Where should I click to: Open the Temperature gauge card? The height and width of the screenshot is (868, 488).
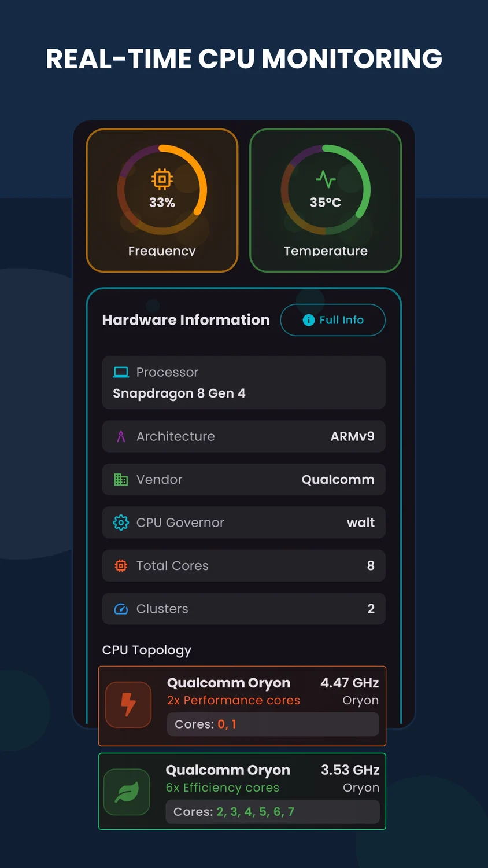tap(326, 200)
